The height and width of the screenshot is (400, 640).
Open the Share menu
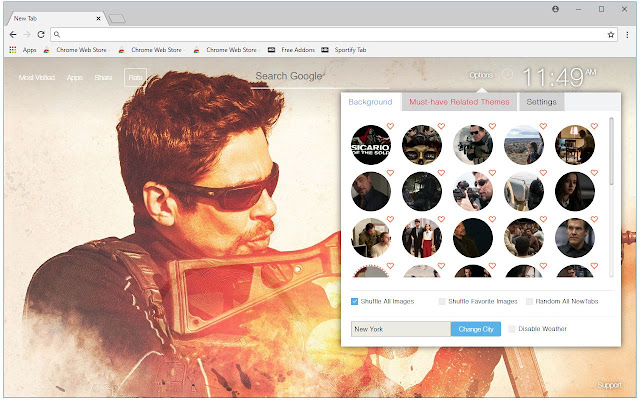[x=103, y=78]
